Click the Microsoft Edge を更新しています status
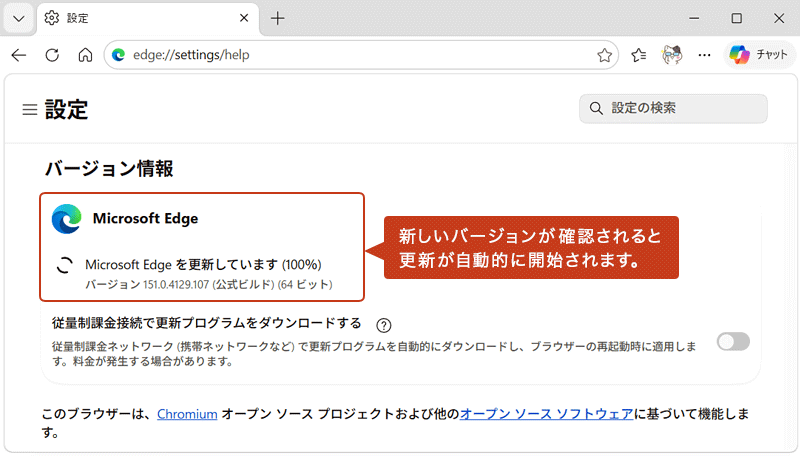The image size is (800, 456). tap(203, 265)
